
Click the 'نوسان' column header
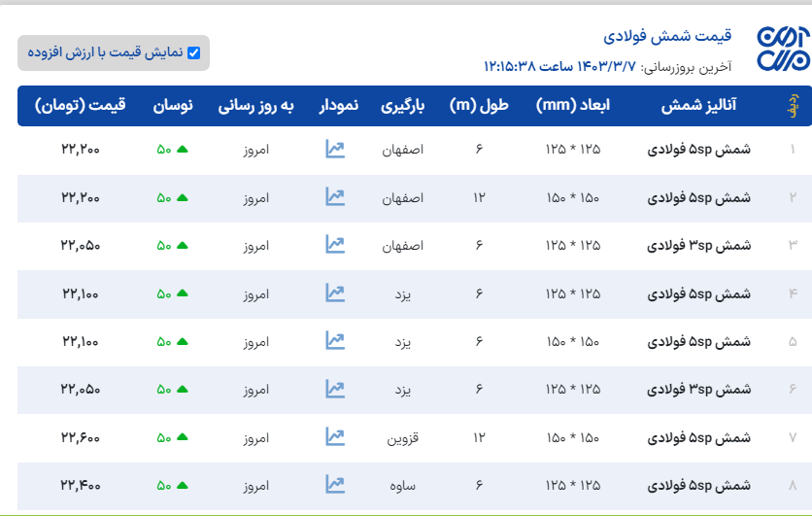[173, 106]
